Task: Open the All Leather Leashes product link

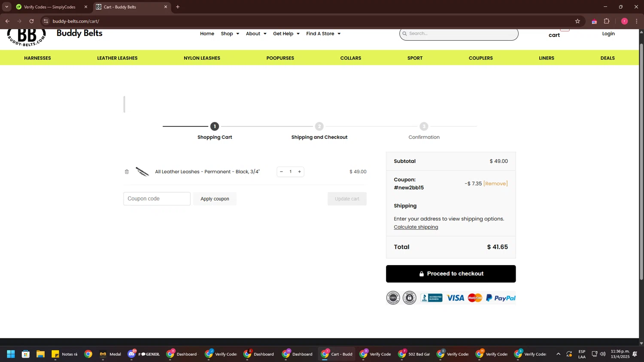Action: pos(207,172)
